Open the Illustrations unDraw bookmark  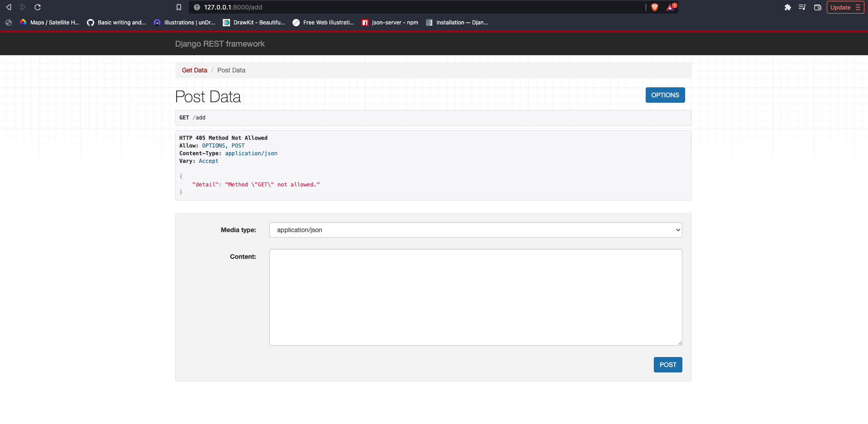pos(184,22)
